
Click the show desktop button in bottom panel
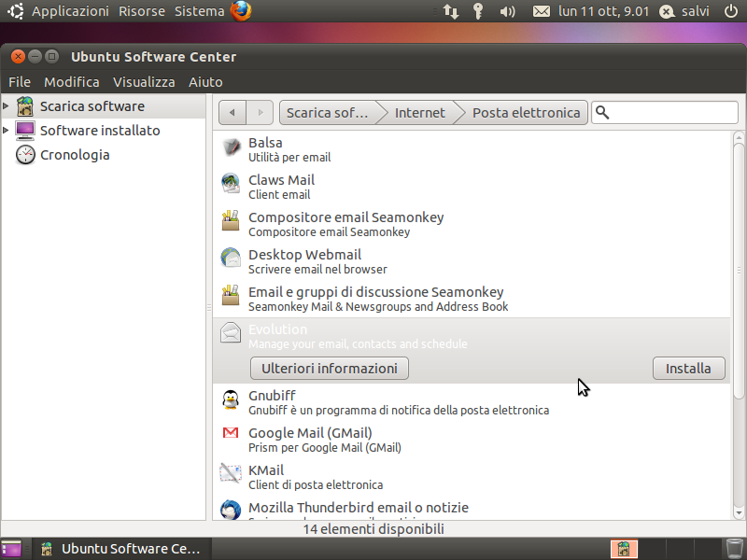pos(11,549)
